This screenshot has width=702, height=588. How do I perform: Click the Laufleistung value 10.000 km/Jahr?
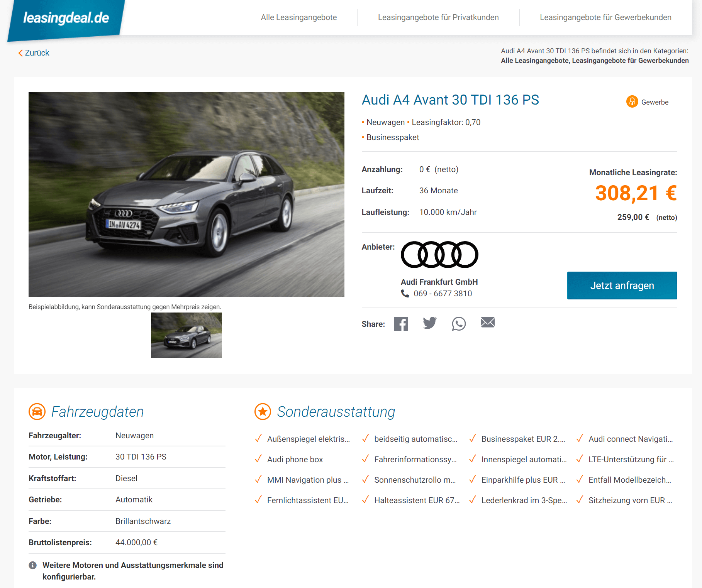click(x=448, y=212)
